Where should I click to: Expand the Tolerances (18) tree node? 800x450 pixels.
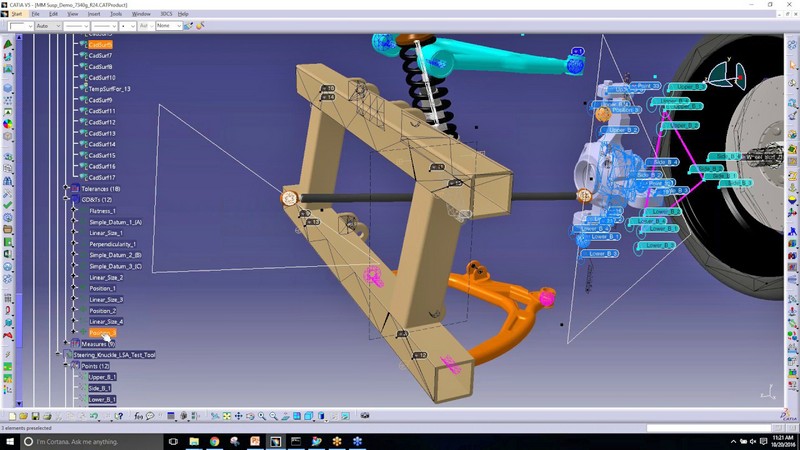tap(66, 188)
